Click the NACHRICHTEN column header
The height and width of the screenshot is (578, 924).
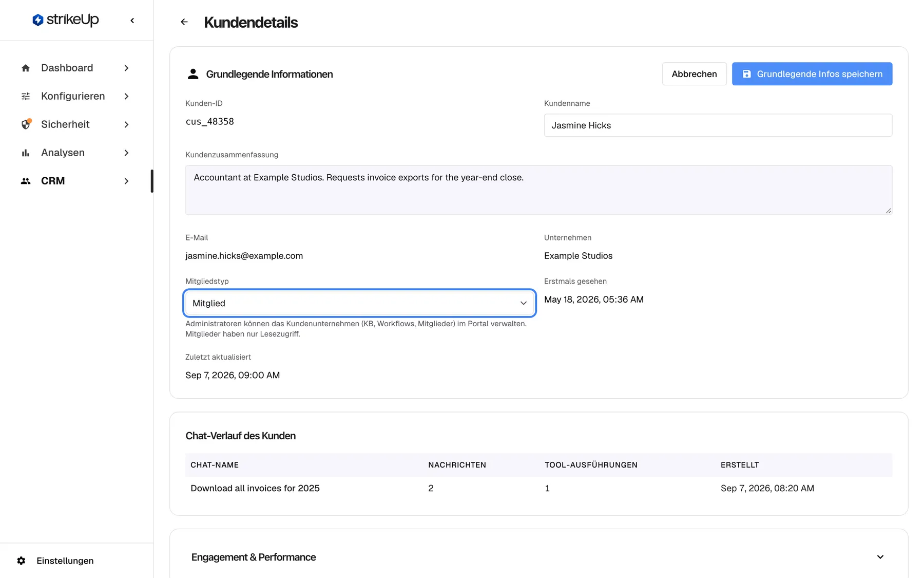click(457, 465)
